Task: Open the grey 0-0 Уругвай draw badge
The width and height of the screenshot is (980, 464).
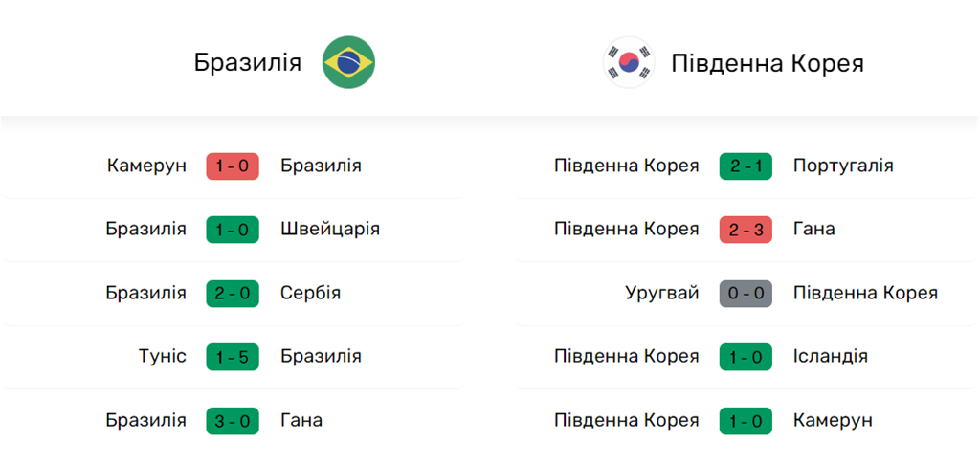Action: [x=746, y=294]
